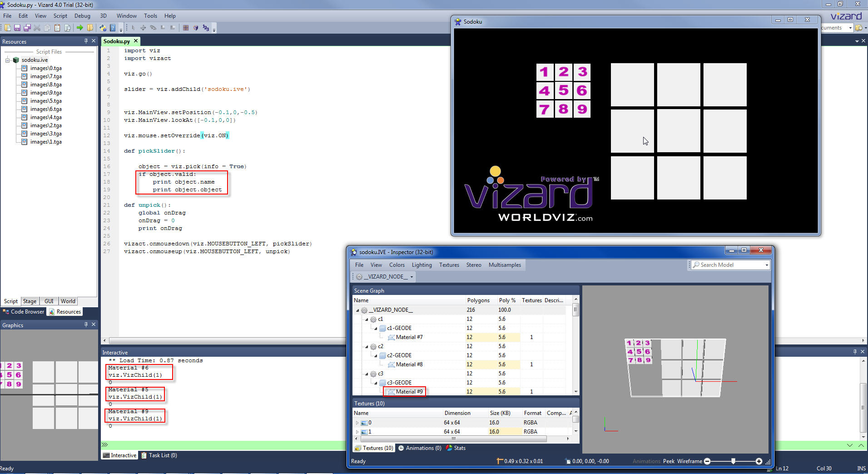Click the Save All icon in toolbar
Screen dimensions: 868x474
[x=27, y=28]
